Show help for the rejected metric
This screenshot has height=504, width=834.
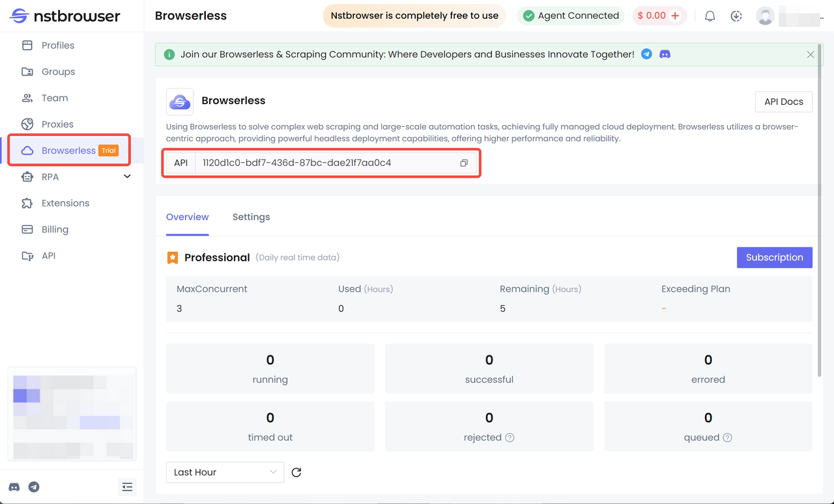pyautogui.click(x=510, y=438)
